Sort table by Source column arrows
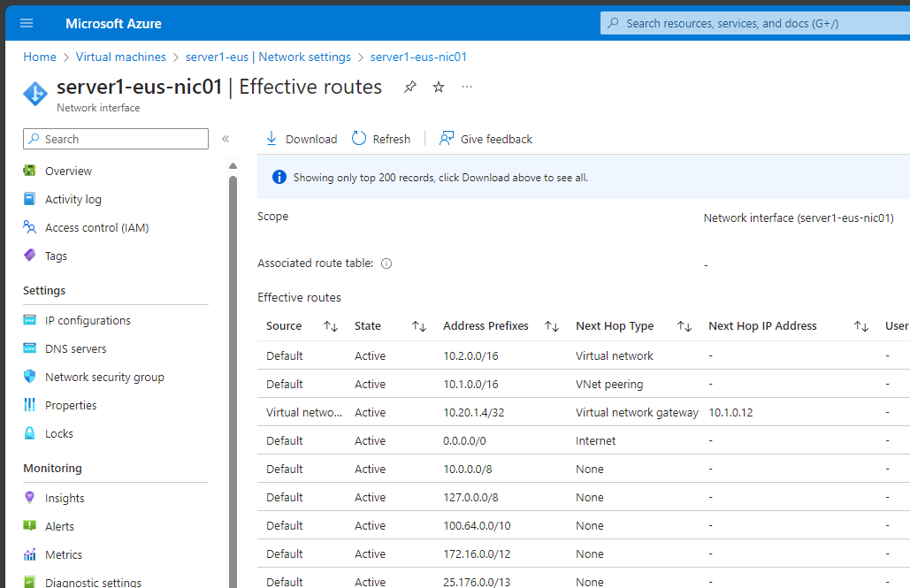This screenshot has height=588, width=910. pyautogui.click(x=331, y=326)
